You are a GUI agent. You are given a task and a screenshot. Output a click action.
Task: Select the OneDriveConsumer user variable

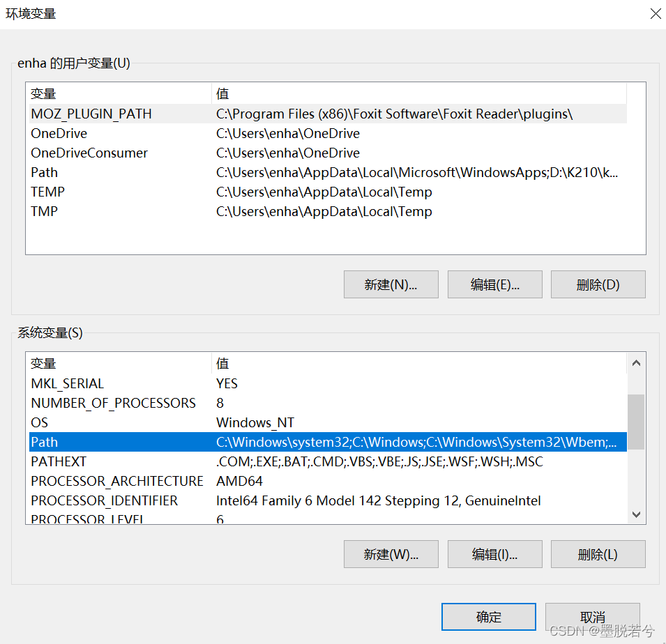pos(328,153)
